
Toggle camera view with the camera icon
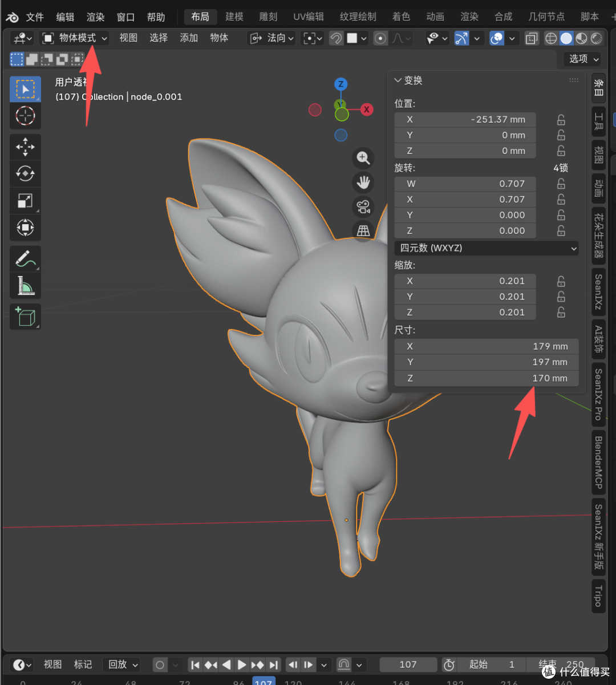[363, 206]
